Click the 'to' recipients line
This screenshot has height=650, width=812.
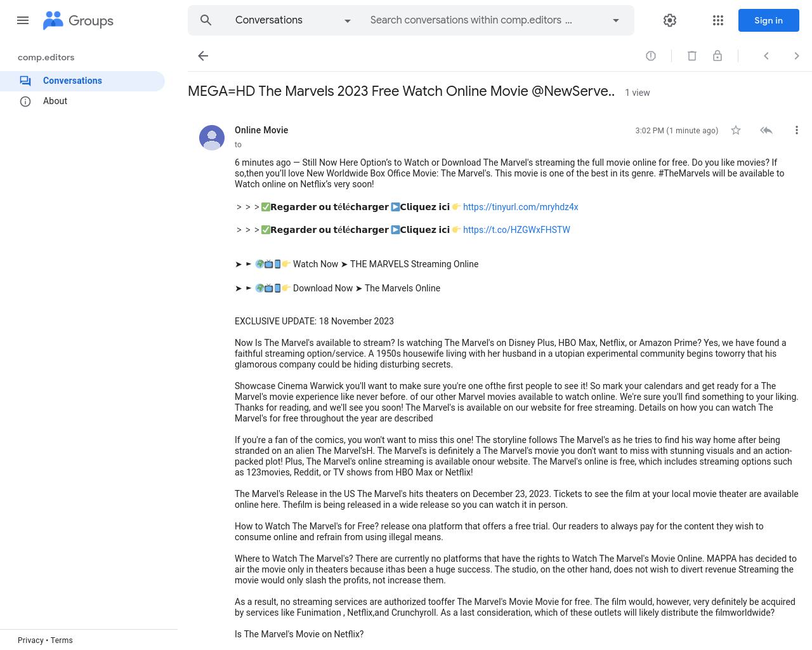point(238,145)
